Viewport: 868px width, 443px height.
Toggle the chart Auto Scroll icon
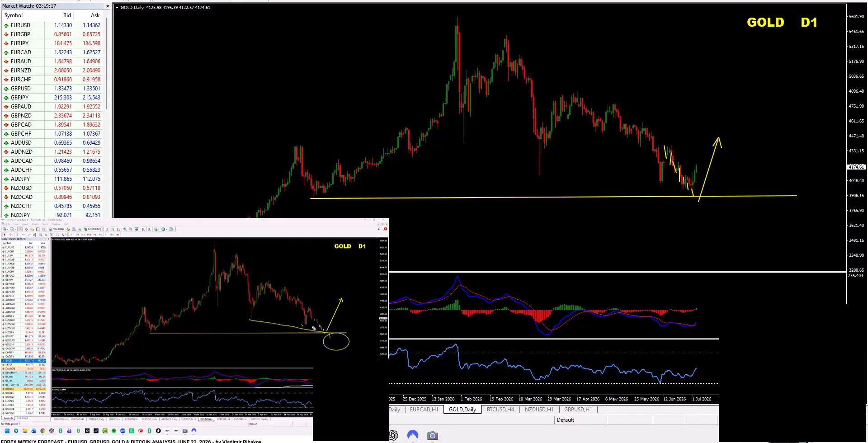coord(143,229)
